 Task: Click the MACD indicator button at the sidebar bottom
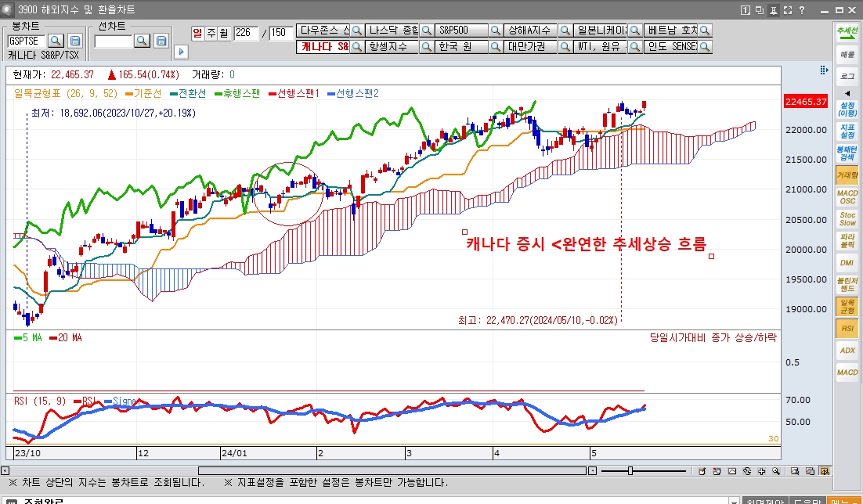(847, 373)
